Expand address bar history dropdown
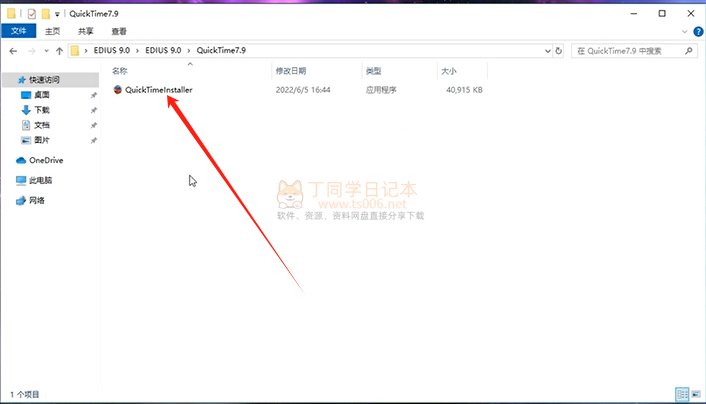This screenshot has height=404, width=706. [548, 51]
